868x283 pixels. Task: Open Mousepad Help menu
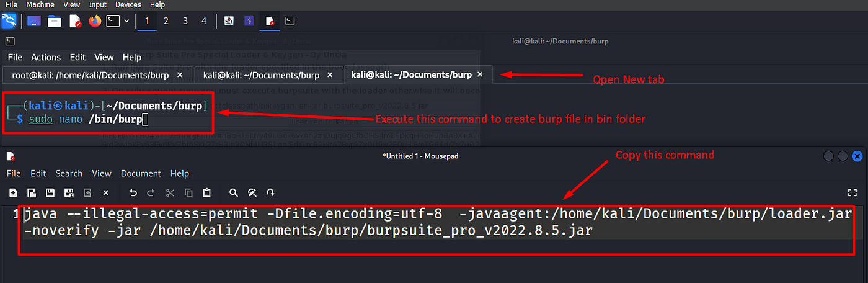click(180, 173)
